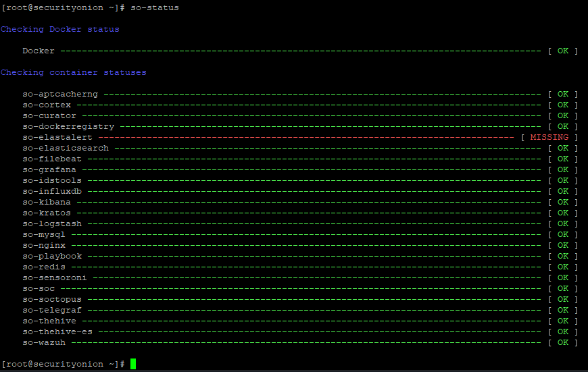Viewport: 588px width, 372px height.
Task: Click the 'so-thehive' container name
Action: coord(49,321)
